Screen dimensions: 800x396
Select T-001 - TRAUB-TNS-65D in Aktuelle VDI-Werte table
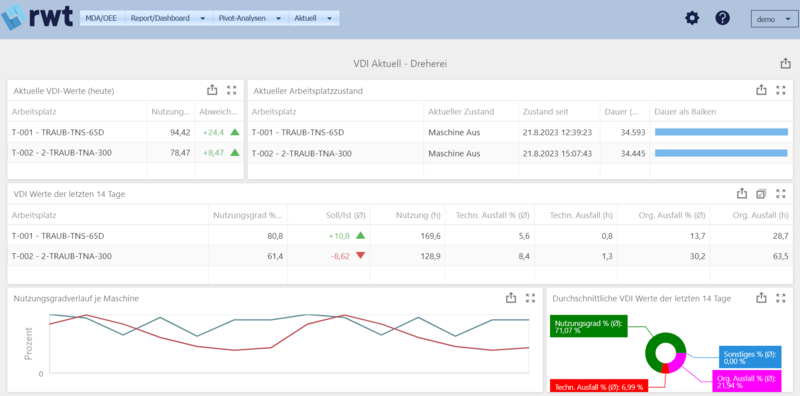(x=58, y=132)
